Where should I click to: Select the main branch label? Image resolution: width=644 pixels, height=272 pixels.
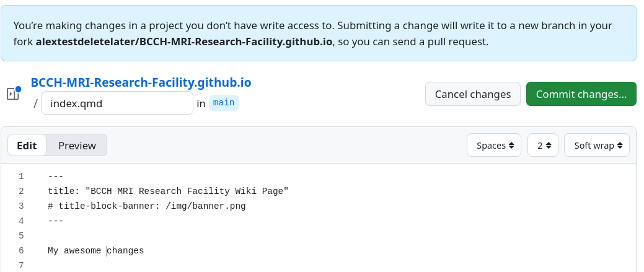point(224,103)
